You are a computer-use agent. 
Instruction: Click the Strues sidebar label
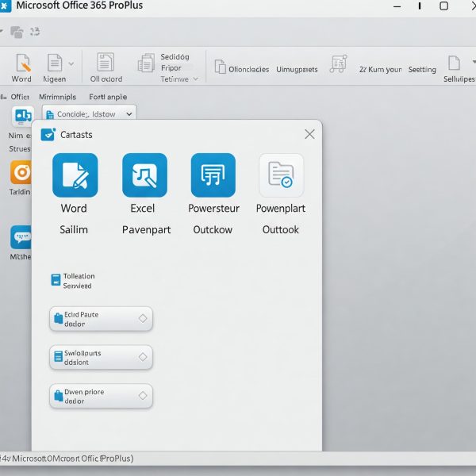[20, 149]
